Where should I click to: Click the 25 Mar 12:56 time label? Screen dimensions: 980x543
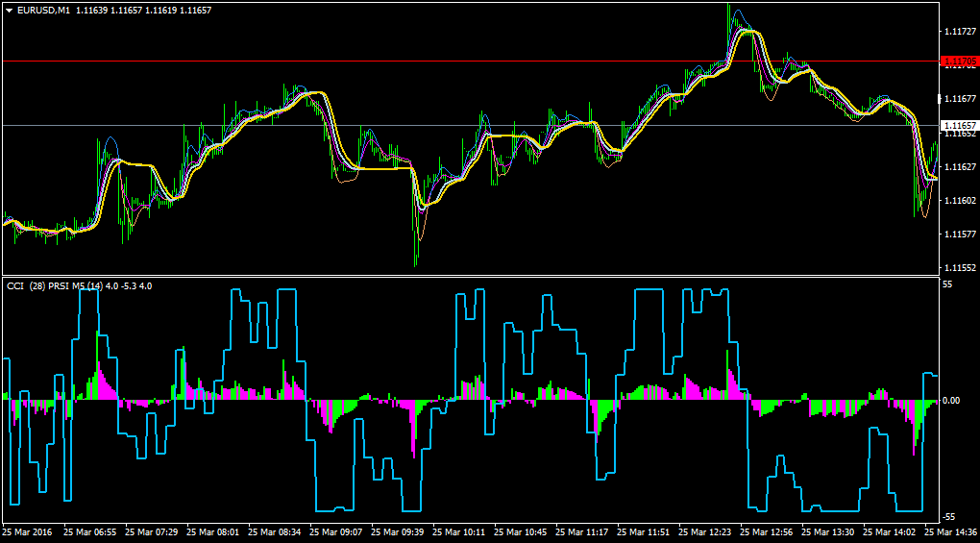pyautogui.click(x=767, y=532)
